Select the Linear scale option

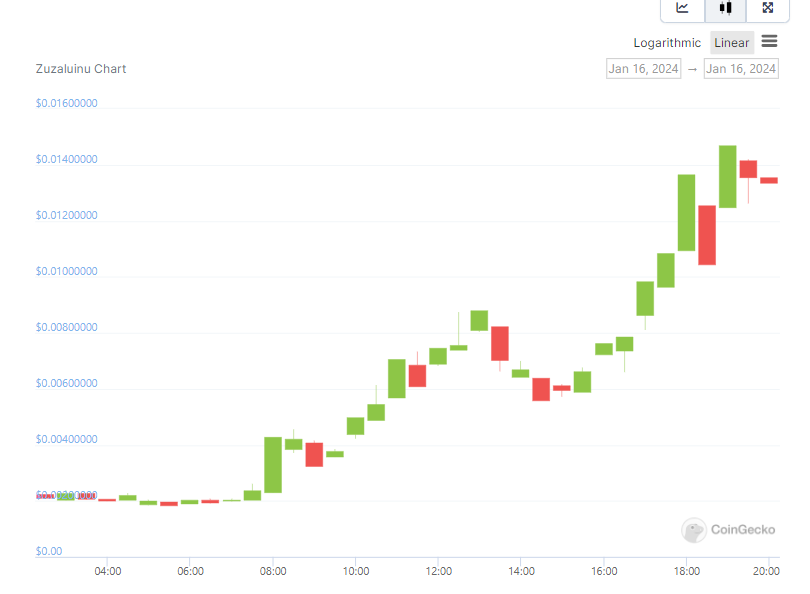point(731,43)
